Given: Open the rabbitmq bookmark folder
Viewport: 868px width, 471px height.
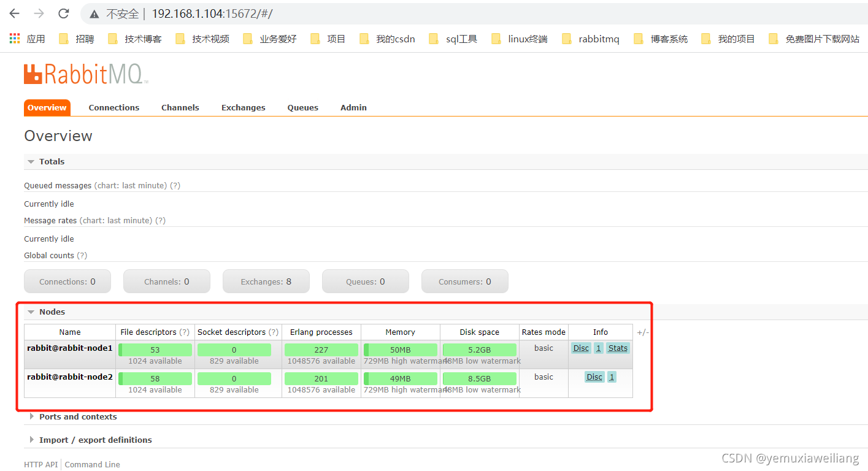Looking at the screenshot, I should click(x=590, y=39).
